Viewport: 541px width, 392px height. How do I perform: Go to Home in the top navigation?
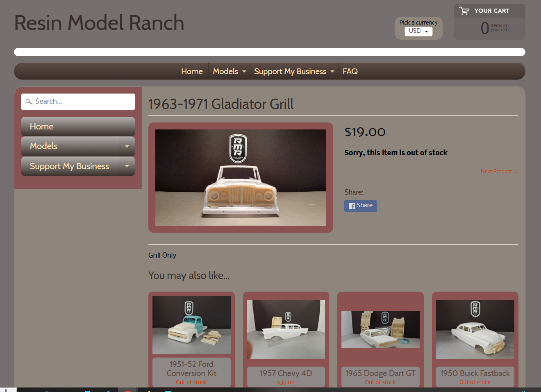pyautogui.click(x=192, y=71)
